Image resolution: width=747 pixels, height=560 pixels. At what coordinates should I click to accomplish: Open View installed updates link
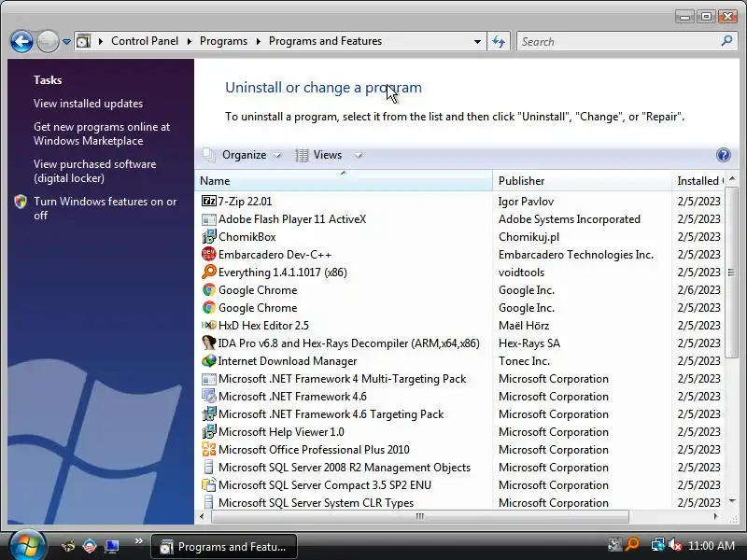[x=88, y=104]
